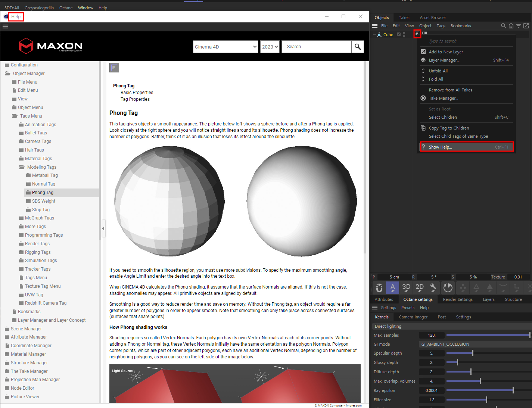532x408 pixels.
Task: Click the second tag icon on Cube row
Action: pos(424,33)
